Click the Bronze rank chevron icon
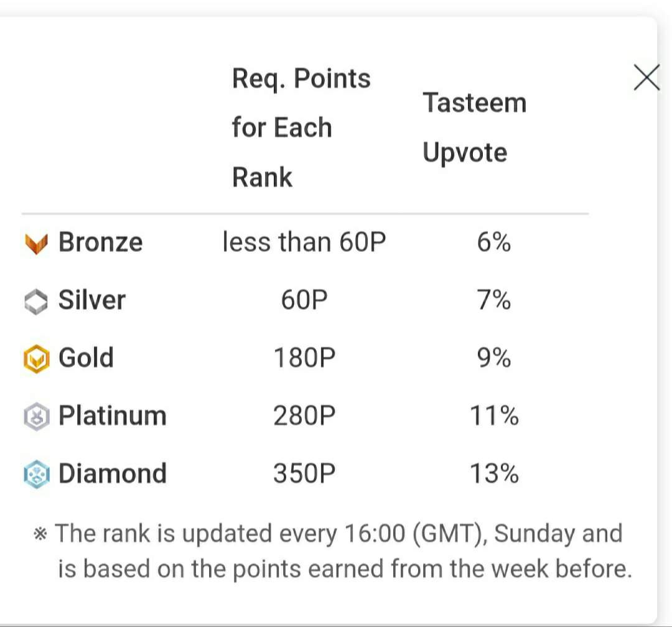Screen dimensions: 672x627 [x=37, y=244]
